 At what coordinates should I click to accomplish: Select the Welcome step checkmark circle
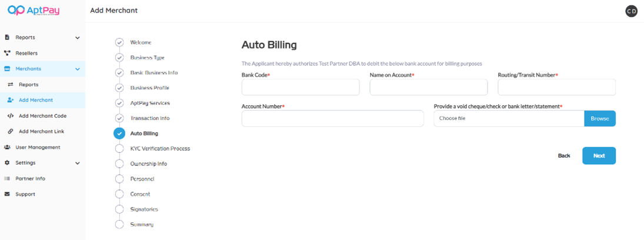[119, 42]
